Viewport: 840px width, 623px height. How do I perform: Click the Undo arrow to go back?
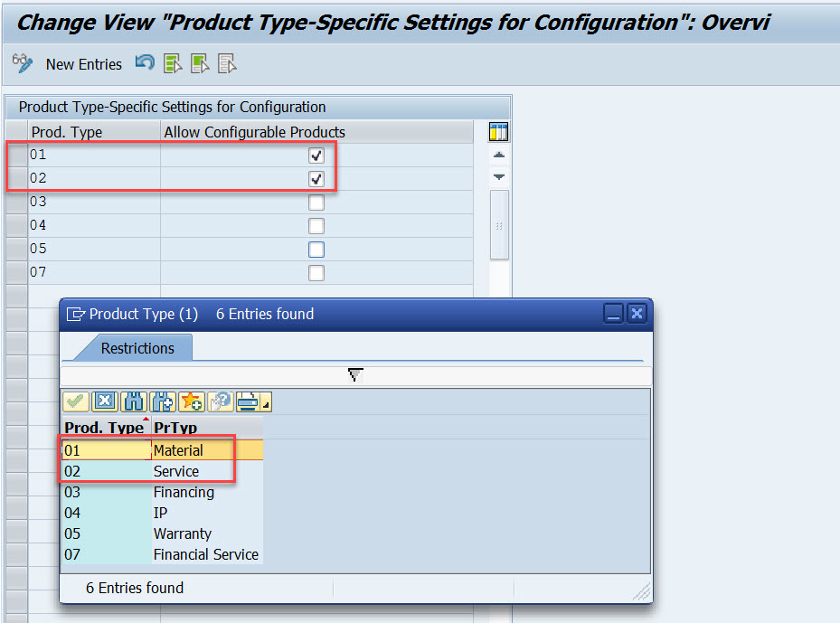(145, 63)
